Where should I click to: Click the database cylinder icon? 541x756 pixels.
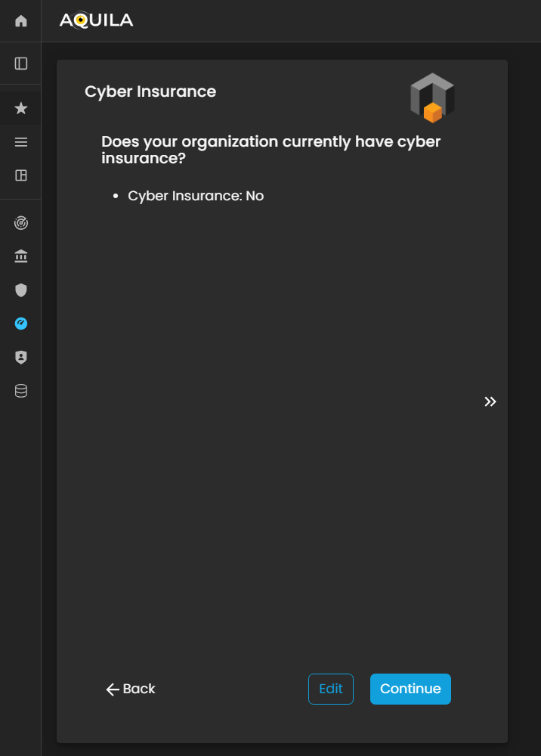(x=21, y=391)
